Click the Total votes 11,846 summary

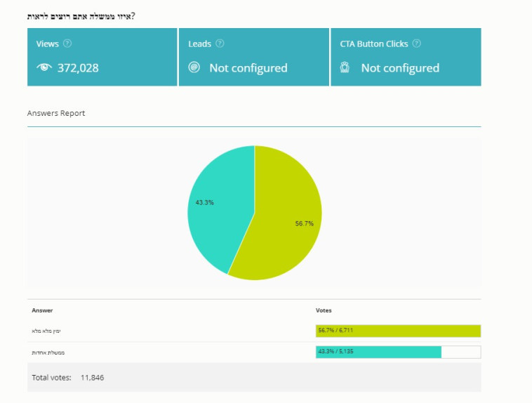tap(67, 377)
